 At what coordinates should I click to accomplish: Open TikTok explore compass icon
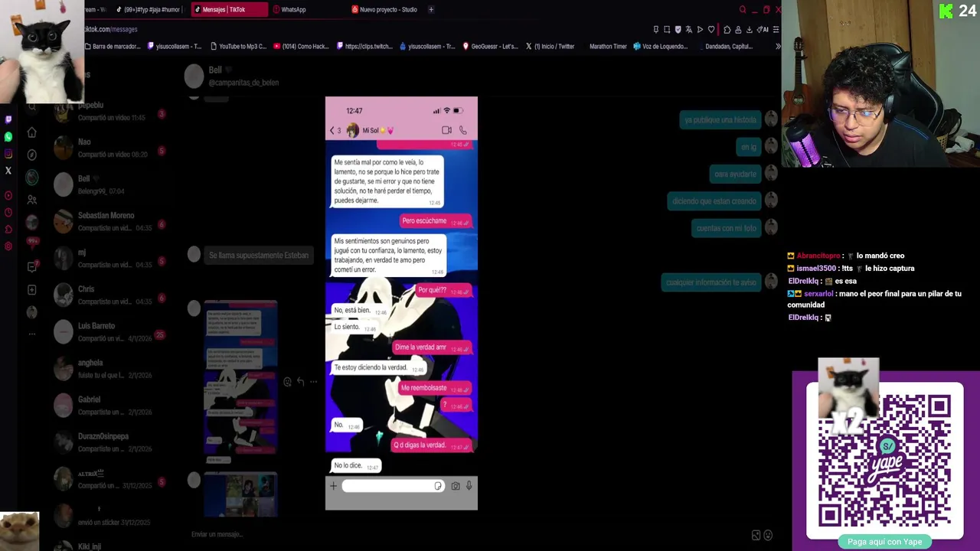[31, 155]
